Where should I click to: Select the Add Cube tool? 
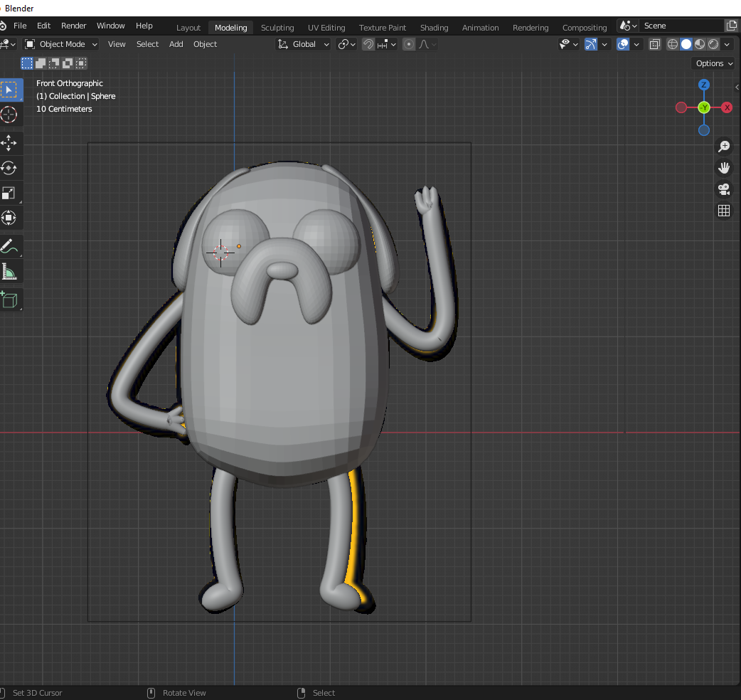[9, 299]
